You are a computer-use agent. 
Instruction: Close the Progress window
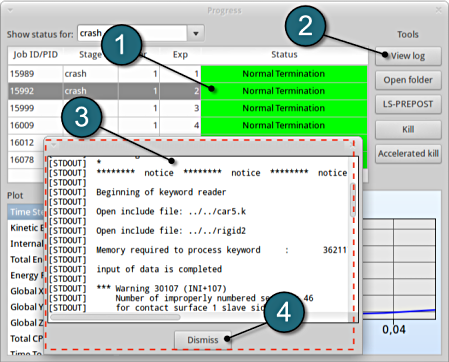[x=439, y=10]
